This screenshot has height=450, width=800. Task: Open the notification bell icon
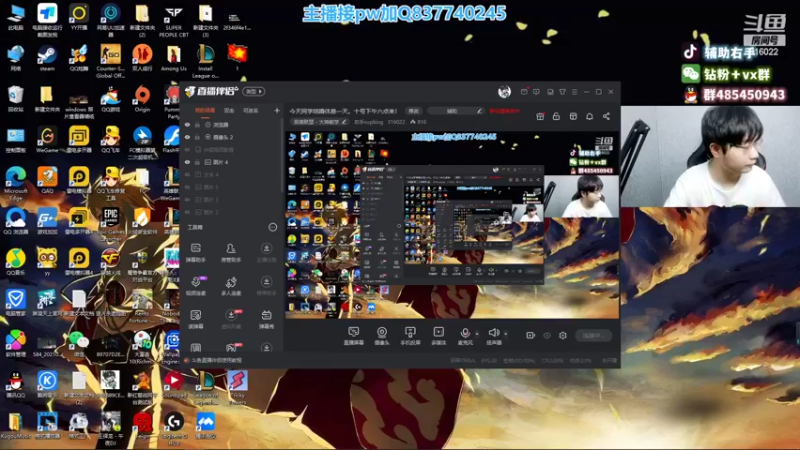tap(590, 116)
